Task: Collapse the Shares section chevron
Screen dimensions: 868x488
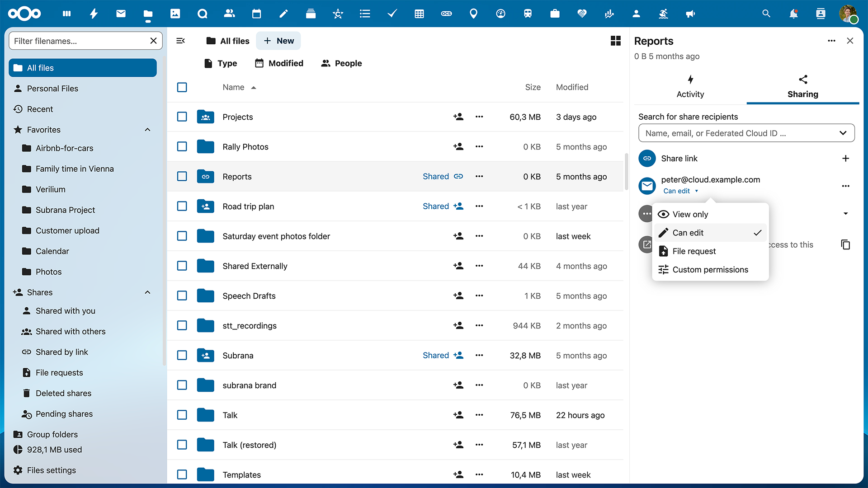Action: coord(147,292)
